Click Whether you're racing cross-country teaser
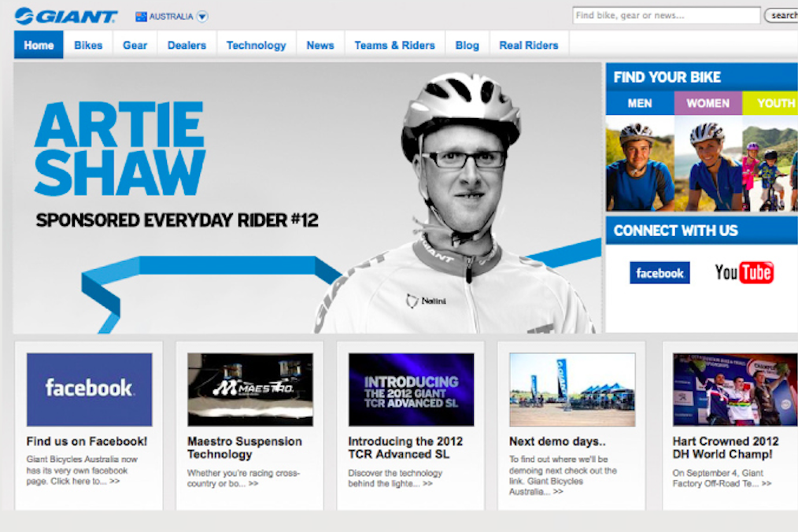 [243, 478]
